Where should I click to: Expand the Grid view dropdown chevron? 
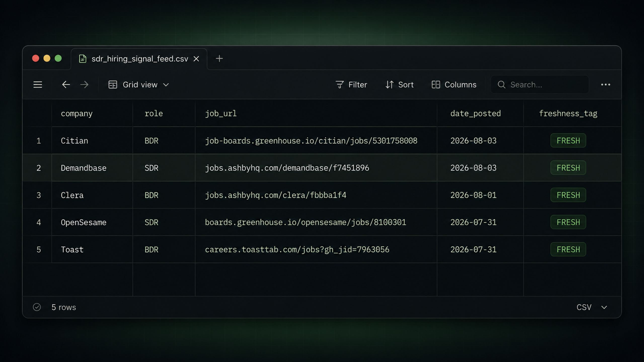166,85
